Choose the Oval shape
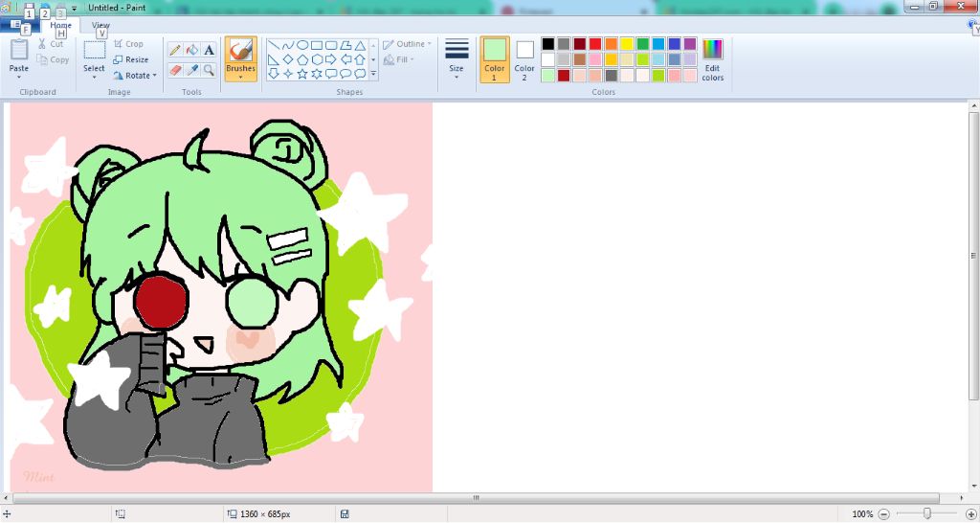980x523 pixels. (302, 46)
